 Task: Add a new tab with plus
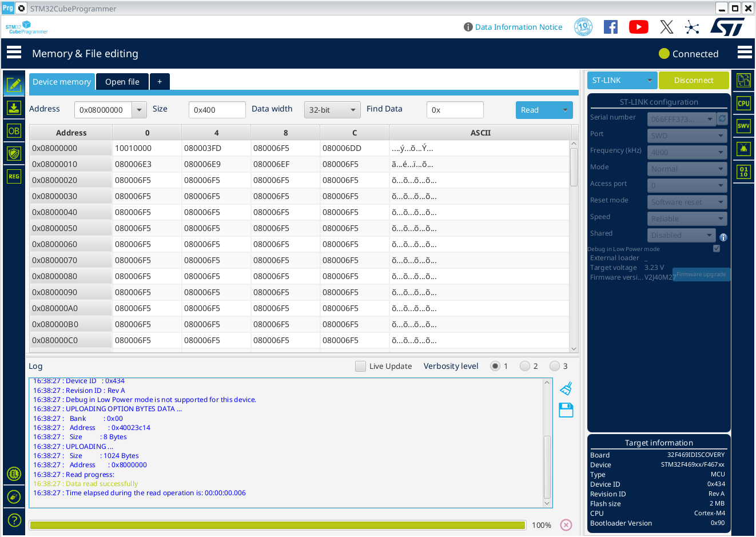(160, 82)
